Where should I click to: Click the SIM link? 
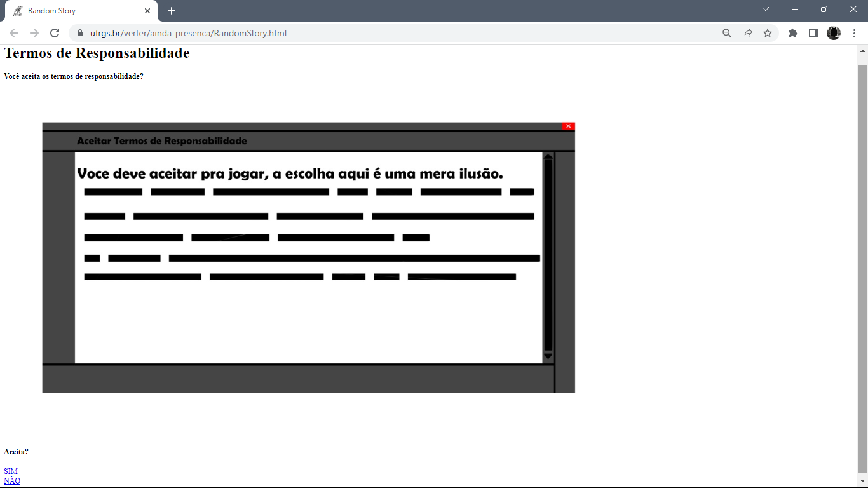[11, 471]
